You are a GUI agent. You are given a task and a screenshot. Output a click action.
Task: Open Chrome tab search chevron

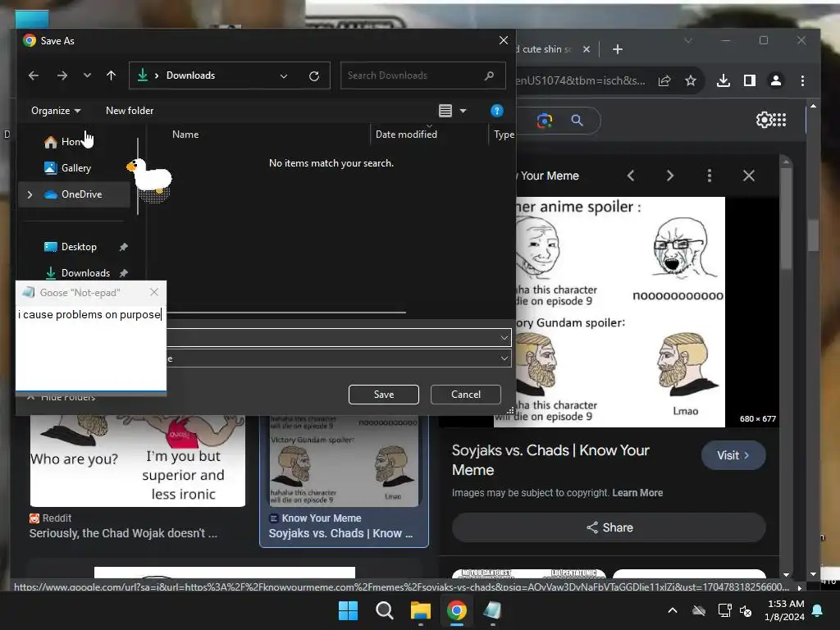click(x=688, y=41)
